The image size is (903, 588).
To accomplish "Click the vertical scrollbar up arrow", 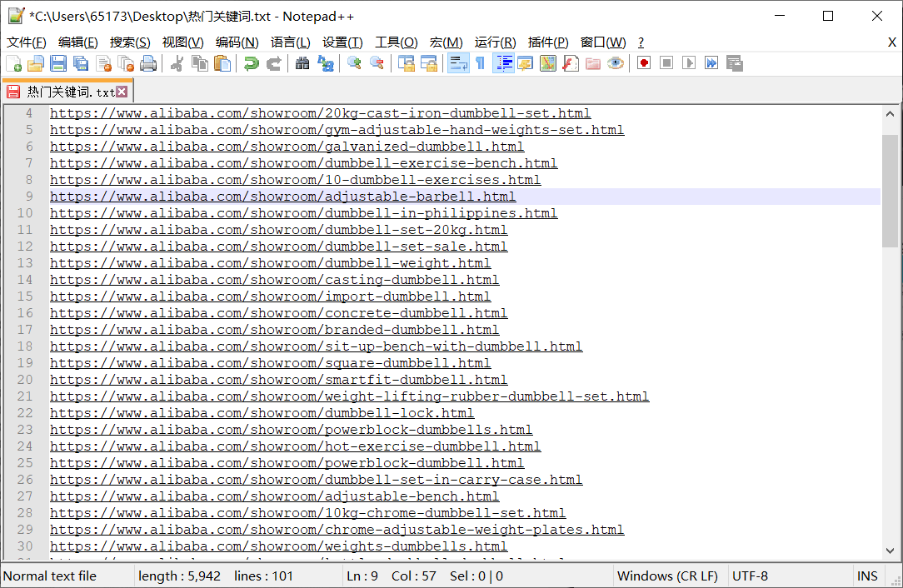I will tap(890, 113).
